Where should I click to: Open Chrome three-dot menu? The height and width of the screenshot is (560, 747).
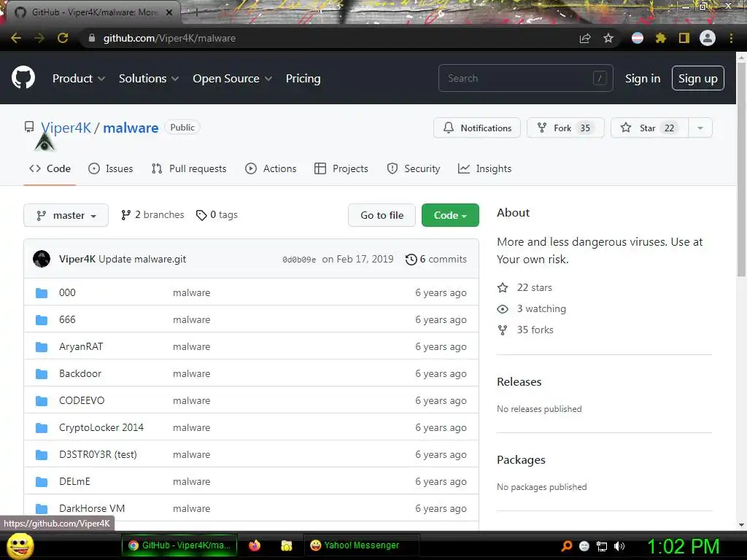pos(731,38)
